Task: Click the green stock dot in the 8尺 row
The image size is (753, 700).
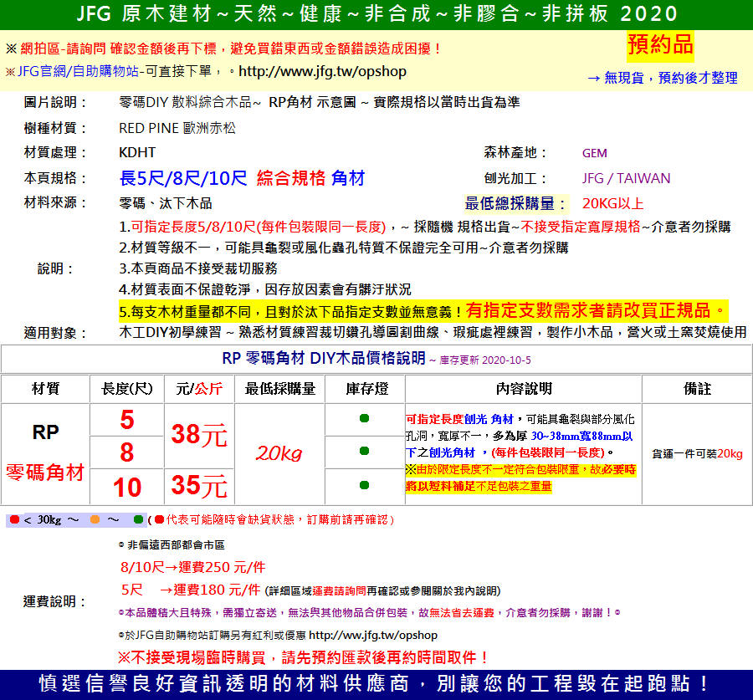Action: click(364, 451)
